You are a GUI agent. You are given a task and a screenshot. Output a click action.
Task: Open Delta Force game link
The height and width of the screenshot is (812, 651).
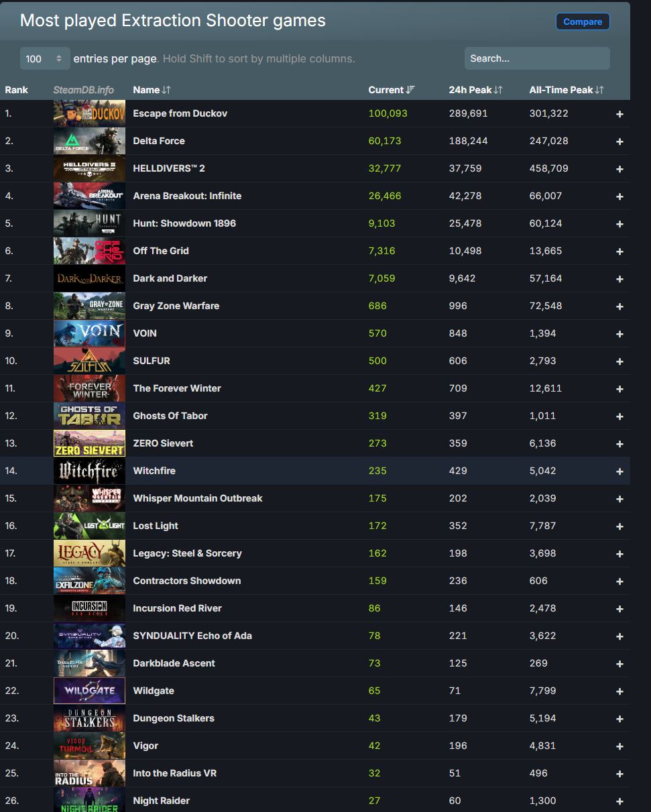click(x=159, y=141)
